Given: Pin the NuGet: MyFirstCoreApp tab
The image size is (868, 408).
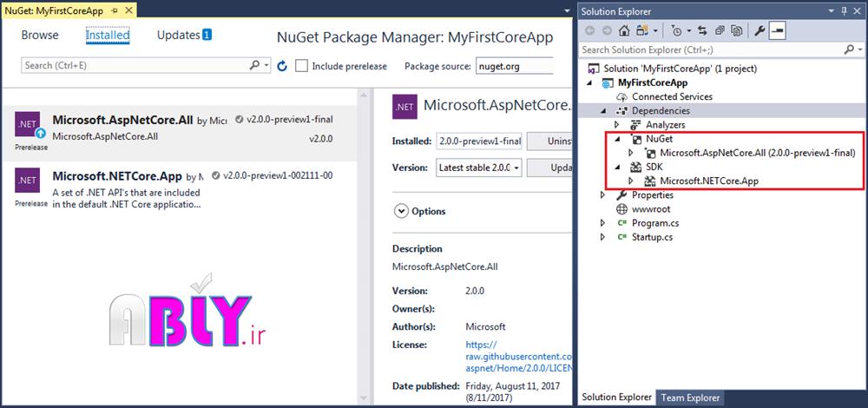Looking at the screenshot, I should [x=115, y=10].
